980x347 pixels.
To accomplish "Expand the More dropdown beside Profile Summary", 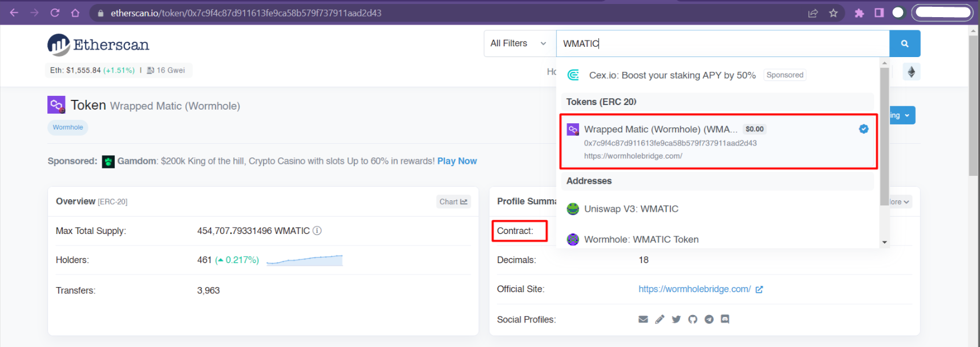I will 901,201.
